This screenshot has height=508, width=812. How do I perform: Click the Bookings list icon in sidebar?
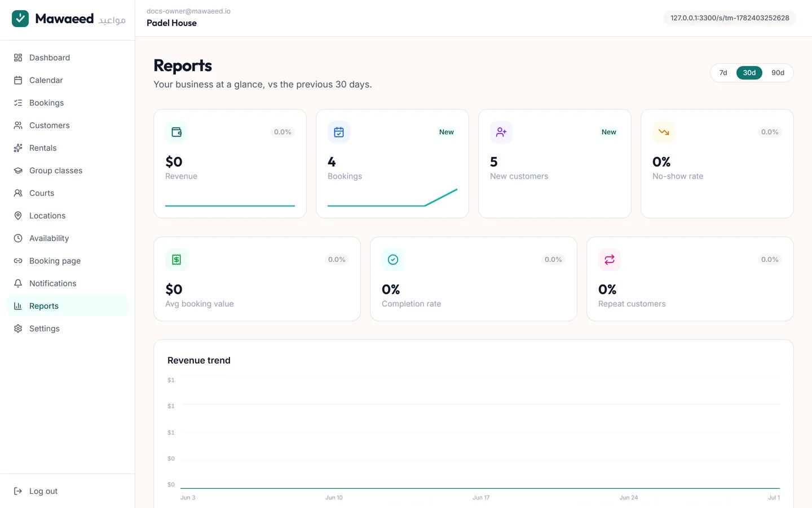tap(18, 103)
